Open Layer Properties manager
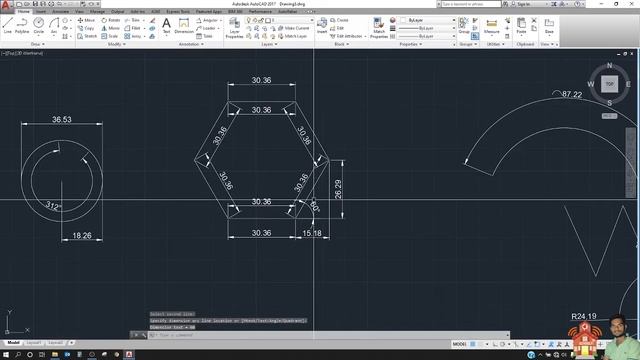 point(234,28)
